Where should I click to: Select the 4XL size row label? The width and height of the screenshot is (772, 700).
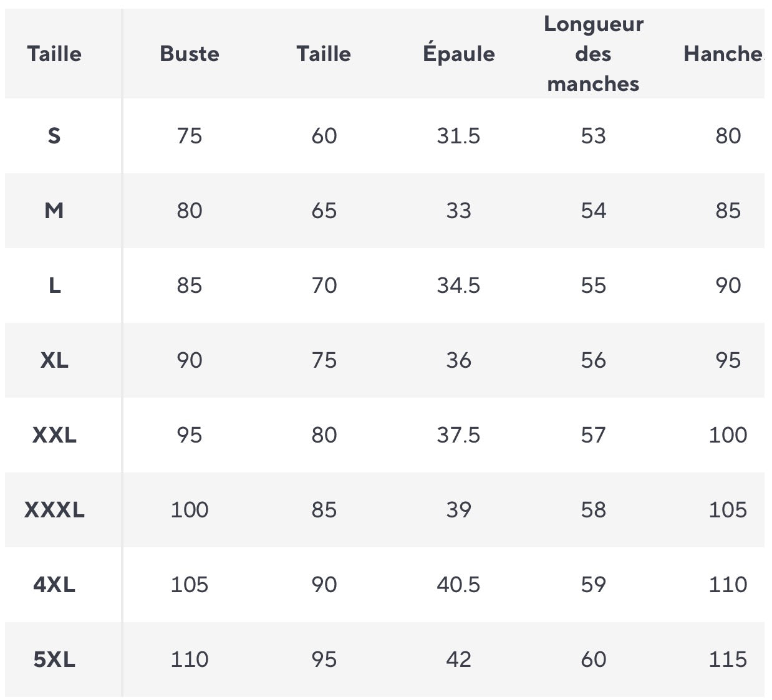[54, 585]
